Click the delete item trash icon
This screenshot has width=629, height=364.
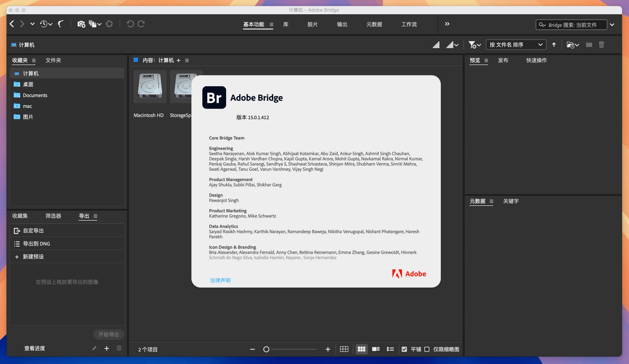coord(601,45)
